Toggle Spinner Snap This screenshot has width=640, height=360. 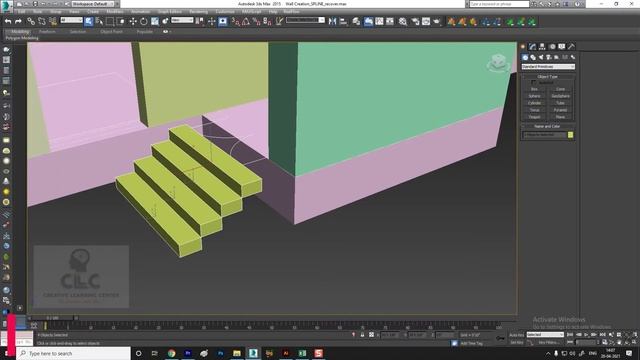(x=267, y=21)
